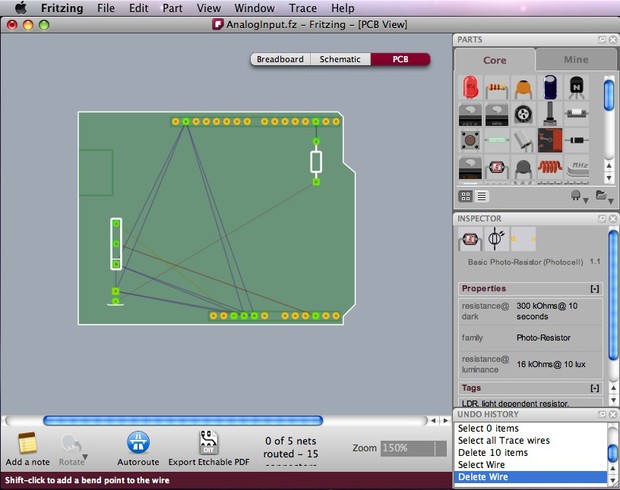Select the red relay board part
This screenshot has width=620, height=490.
tap(550, 140)
